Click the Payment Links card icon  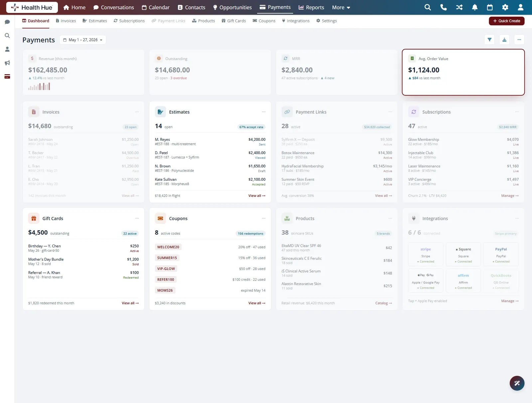coord(287,112)
